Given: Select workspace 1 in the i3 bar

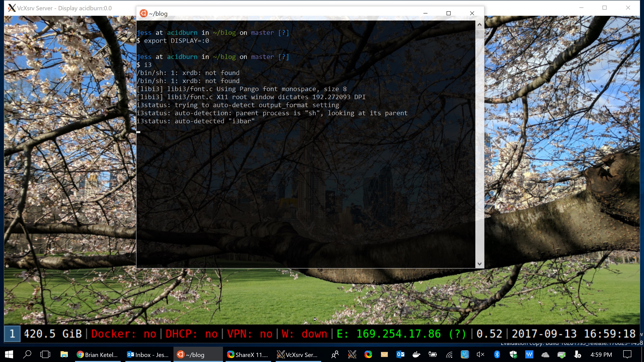Looking at the screenshot, I should (x=12, y=333).
